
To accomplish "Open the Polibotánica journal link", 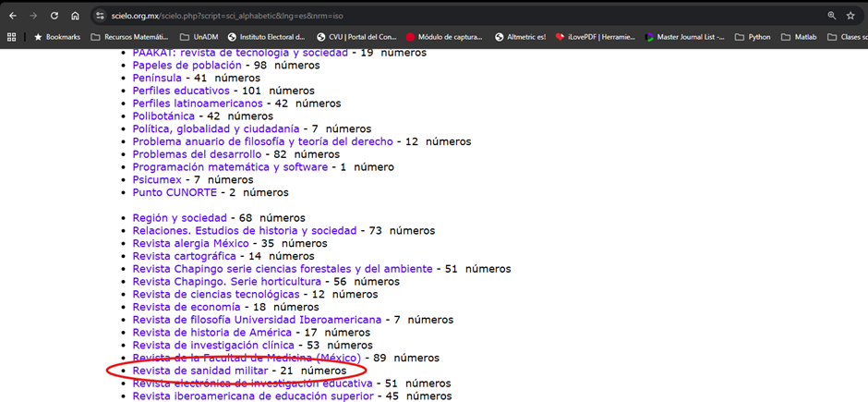I will 163,116.
